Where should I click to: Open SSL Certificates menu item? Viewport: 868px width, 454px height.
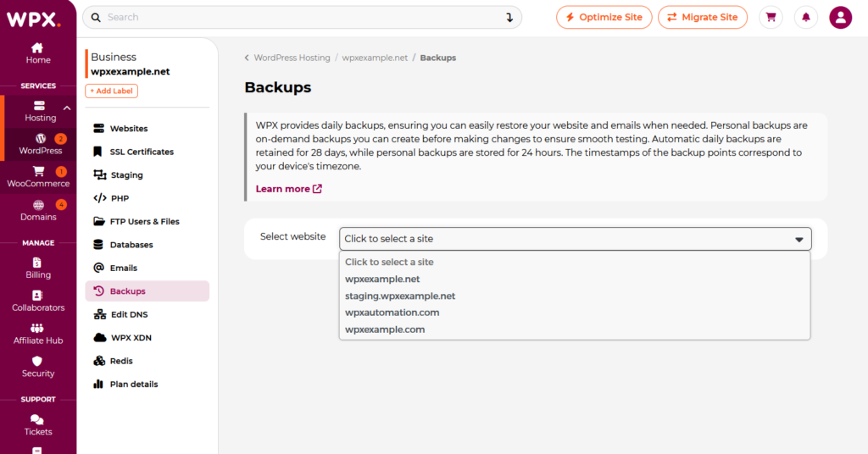pyautogui.click(x=147, y=152)
